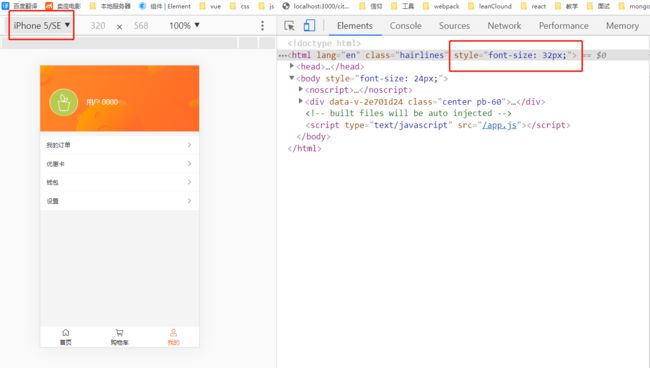Click the ellipsis before the html tag
Viewport: 650px width, 368px height.
tap(283, 55)
